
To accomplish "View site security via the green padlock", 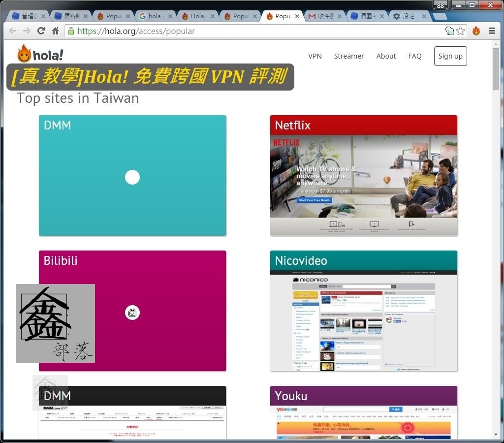I will click(x=71, y=31).
